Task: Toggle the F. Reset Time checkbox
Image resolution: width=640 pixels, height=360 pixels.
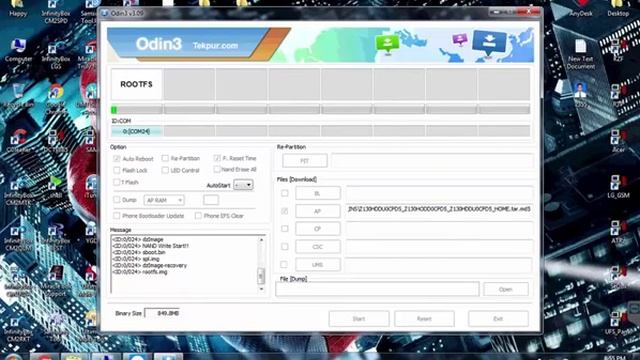Action: click(217, 158)
